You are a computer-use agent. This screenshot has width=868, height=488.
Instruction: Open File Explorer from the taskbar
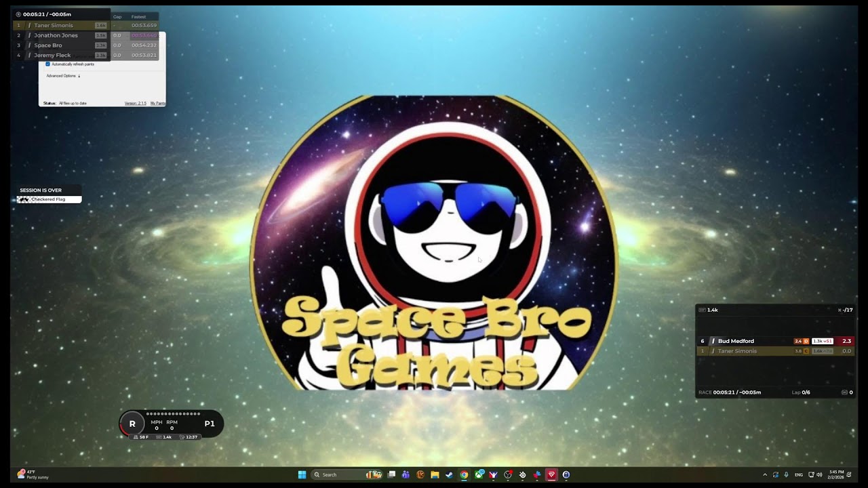point(435,474)
